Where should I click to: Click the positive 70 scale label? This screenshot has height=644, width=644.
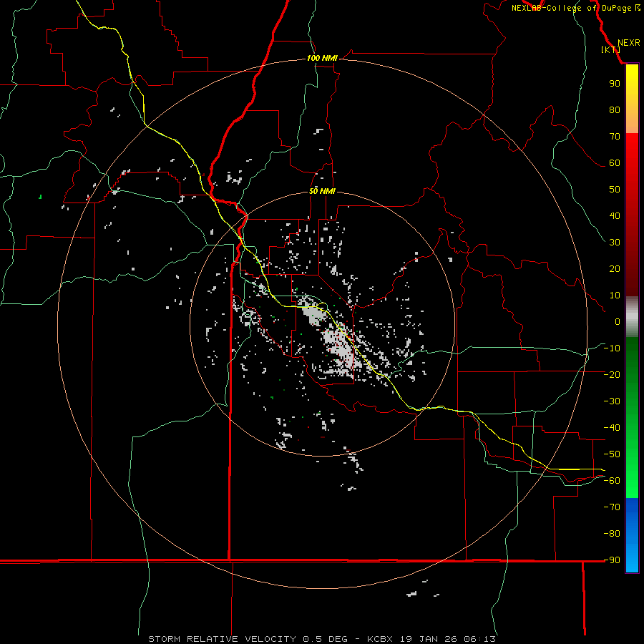pos(615,137)
